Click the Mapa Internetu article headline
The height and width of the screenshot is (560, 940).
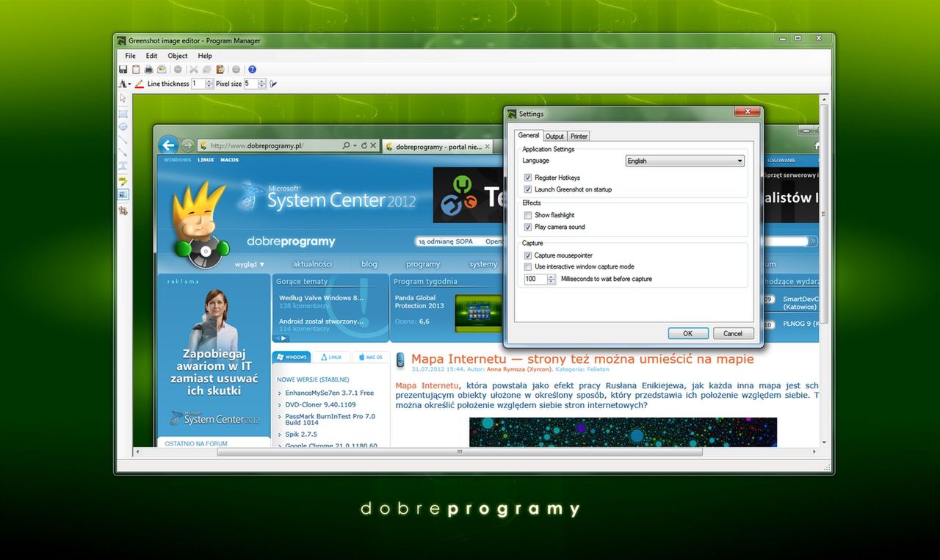coord(582,359)
